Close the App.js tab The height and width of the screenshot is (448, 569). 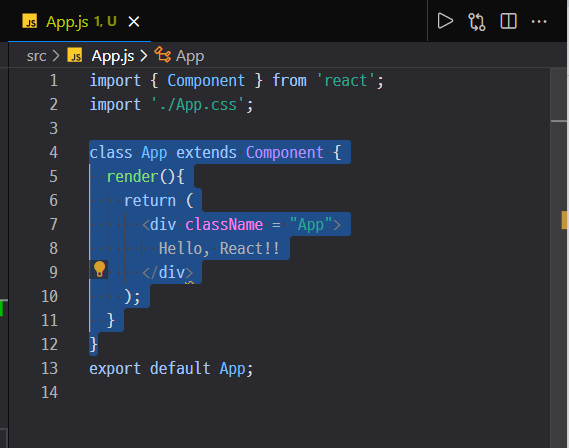coord(134,22)
